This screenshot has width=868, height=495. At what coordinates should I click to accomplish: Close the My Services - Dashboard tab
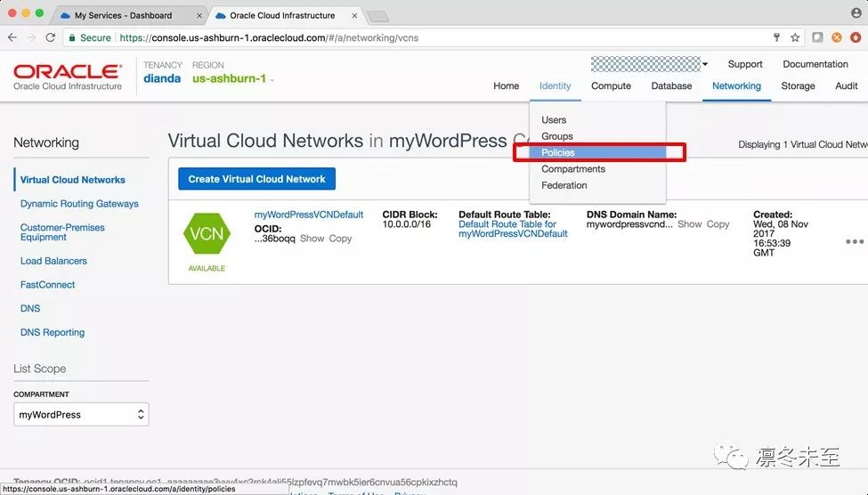pyautogui.click(x=199, y=15)
